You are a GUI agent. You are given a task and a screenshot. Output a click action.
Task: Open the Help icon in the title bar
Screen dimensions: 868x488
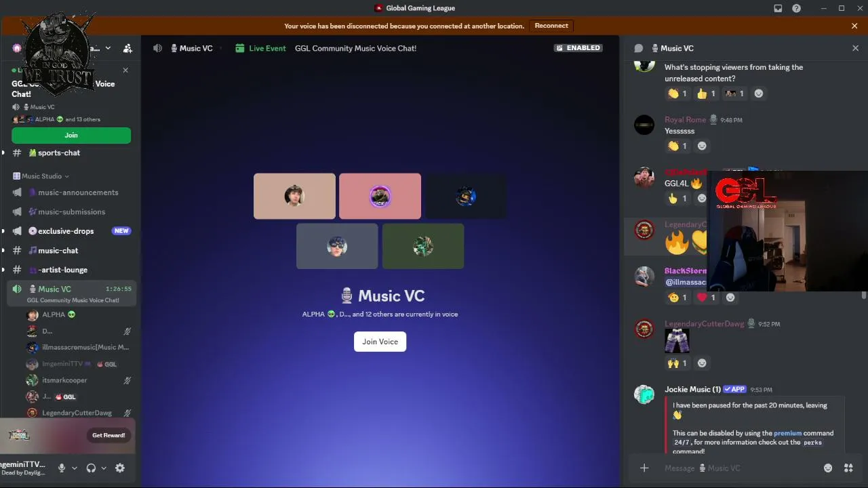[797, 8]
